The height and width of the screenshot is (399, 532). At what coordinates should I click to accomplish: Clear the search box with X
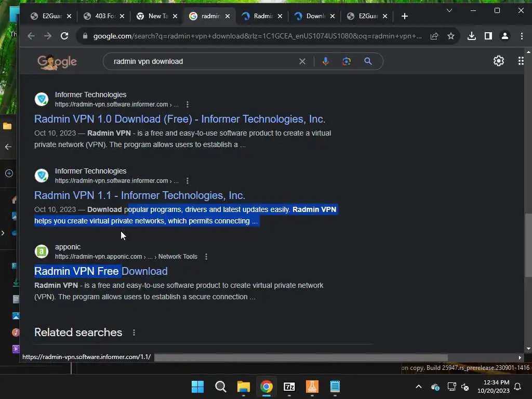pos(302,61)
